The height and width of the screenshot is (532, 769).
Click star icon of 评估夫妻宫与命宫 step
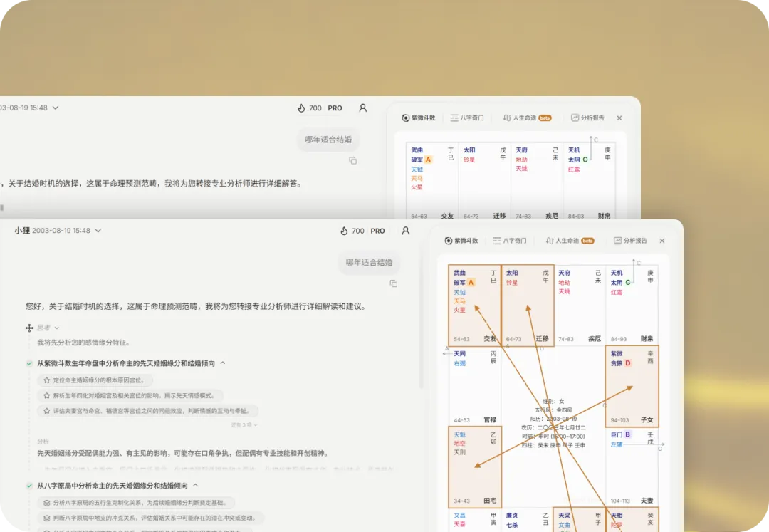click(x=46, y=411)
